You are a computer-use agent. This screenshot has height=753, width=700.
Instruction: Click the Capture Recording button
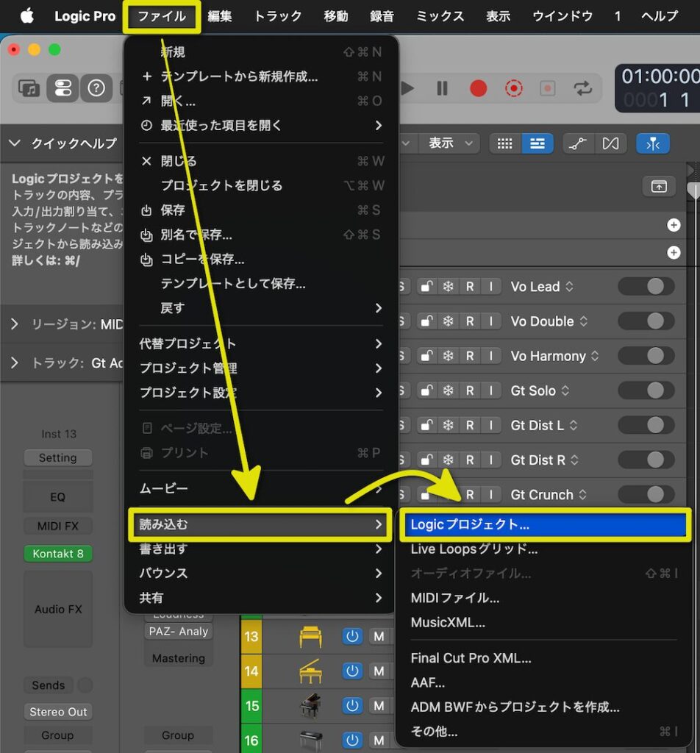pyautogui.click(x=513, y=88)
